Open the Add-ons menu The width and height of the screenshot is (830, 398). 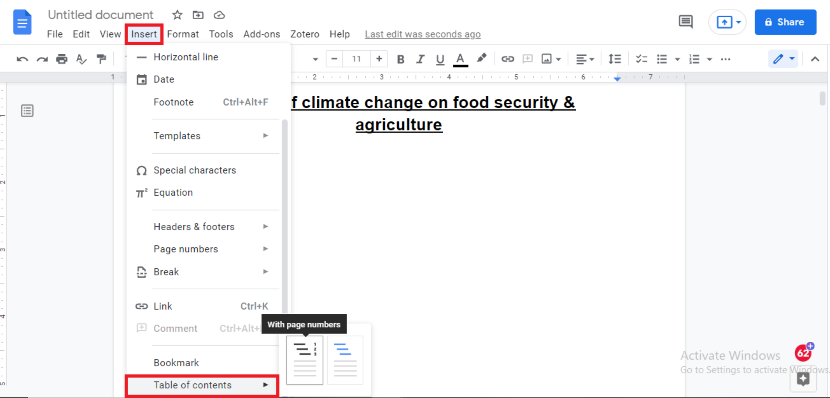(x=261, y=34)
